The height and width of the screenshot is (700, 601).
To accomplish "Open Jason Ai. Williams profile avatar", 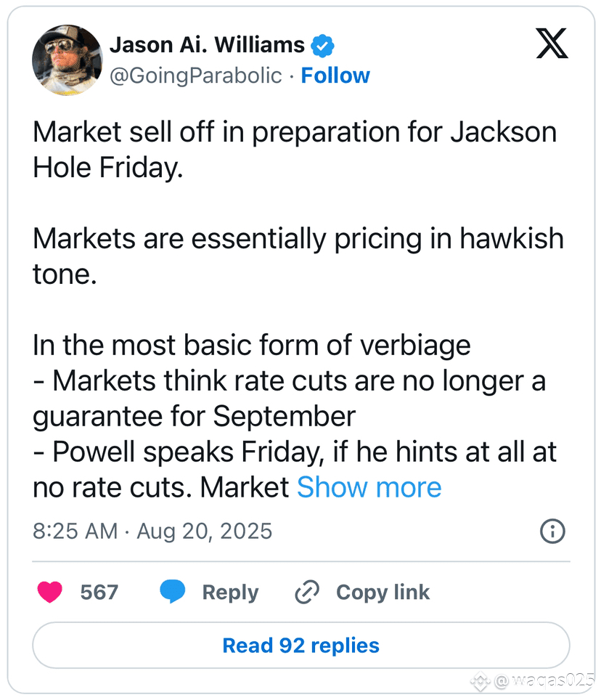I will pyautogui.click(x=68, y=60).
